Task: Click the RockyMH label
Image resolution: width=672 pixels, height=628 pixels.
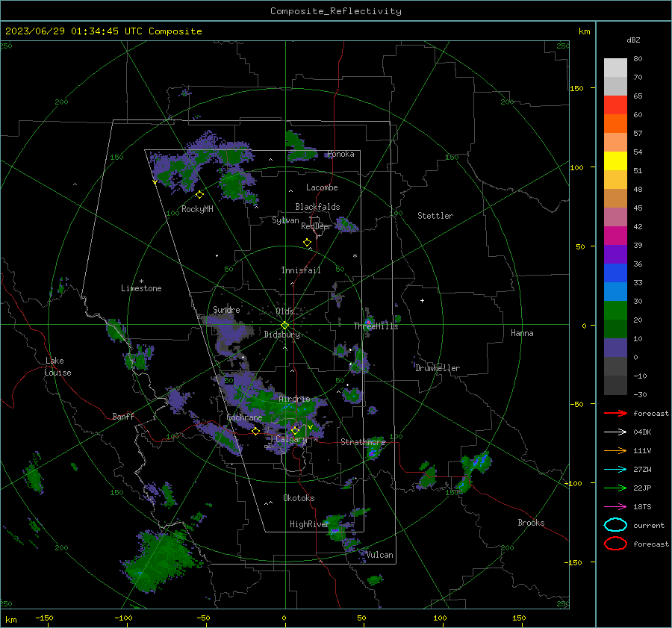Action: pos(197,209)
